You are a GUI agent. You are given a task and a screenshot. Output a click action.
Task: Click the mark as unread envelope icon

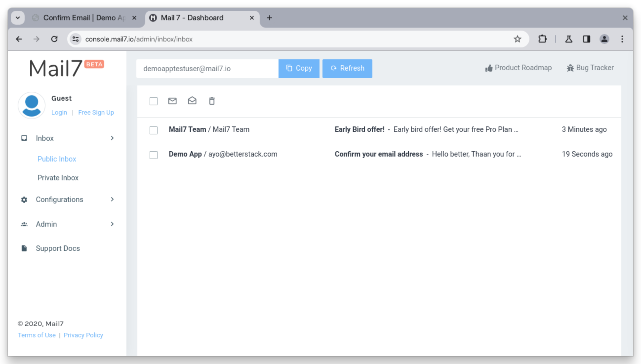(x=172, y=101)
